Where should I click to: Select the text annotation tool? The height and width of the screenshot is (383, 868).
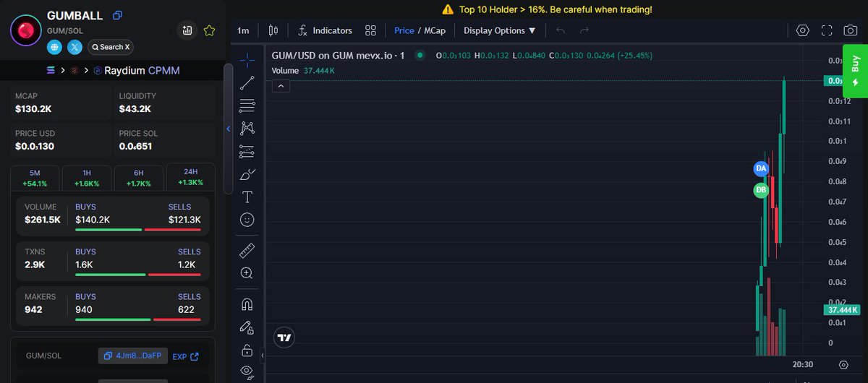pyautogui.click(x=247, y=197)
